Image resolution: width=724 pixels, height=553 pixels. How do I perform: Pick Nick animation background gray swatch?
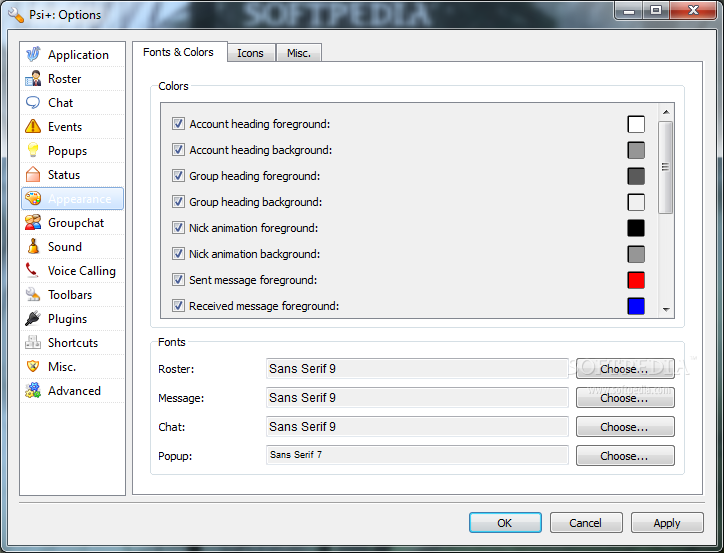tap(636, 254)
